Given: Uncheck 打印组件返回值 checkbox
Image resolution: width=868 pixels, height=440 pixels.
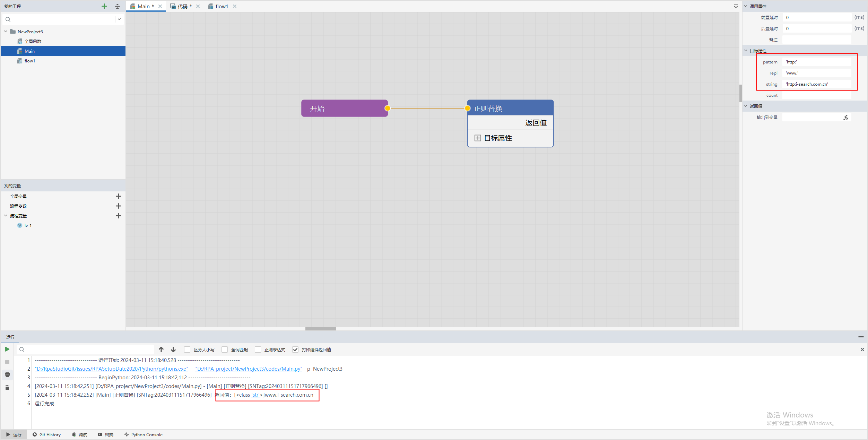Looking at the screenshot, I should click(x=295, y=350).
